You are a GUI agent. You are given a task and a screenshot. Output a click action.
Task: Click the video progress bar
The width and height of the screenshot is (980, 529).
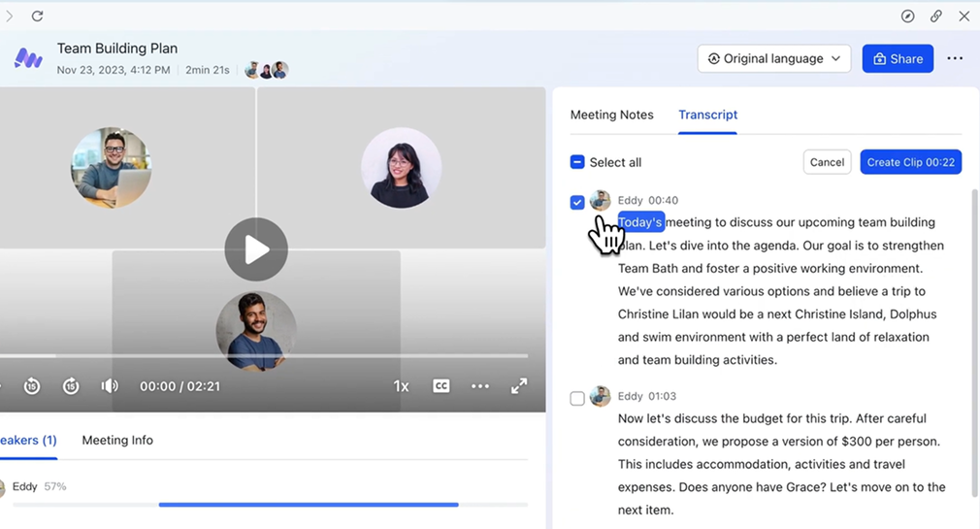pos(264,356)
